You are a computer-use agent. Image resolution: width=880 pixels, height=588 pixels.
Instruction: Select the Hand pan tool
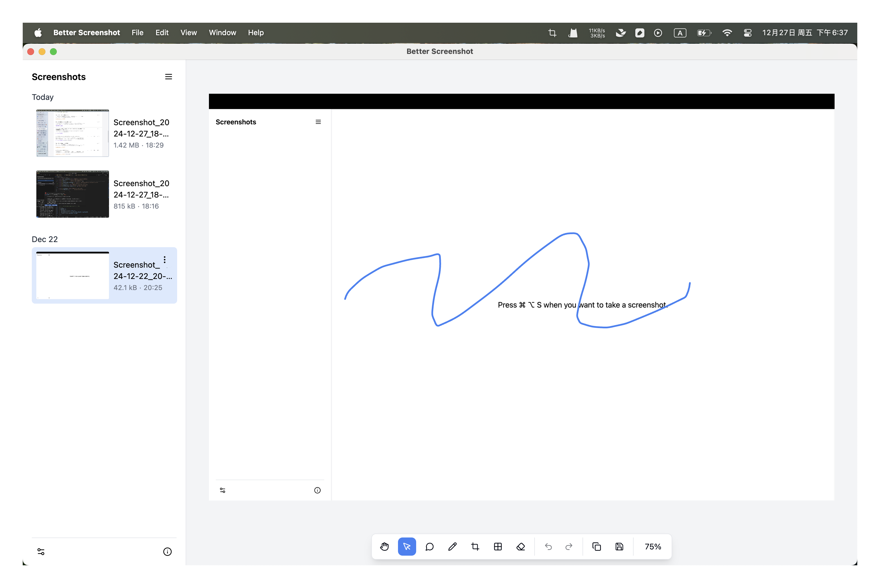click(384, 546)
